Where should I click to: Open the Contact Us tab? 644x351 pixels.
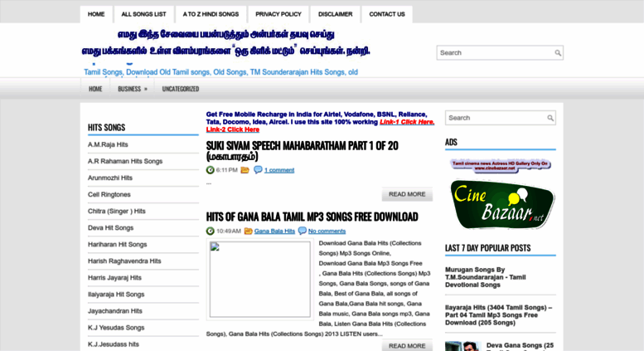(387, 14)
